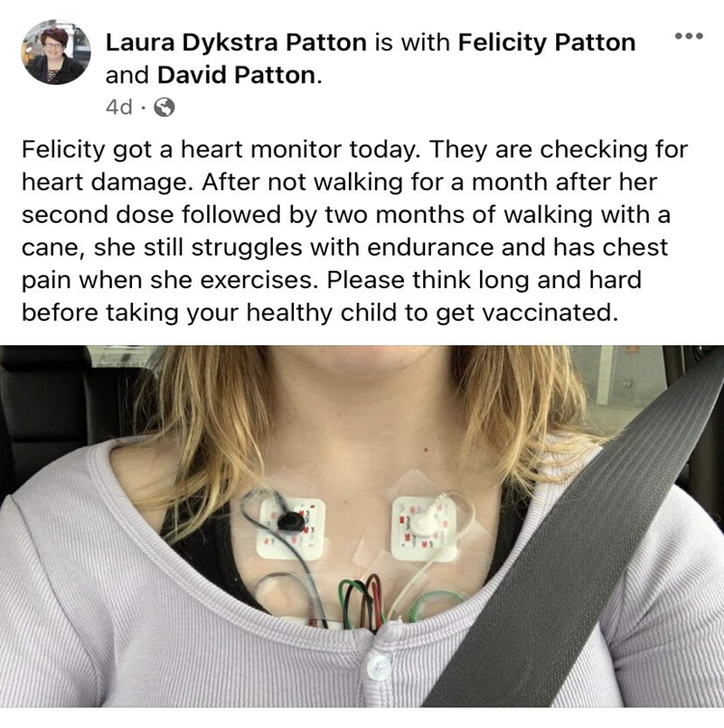Viewport: 724px width, 728px height.
Task: Open the heart monitor photo full view
Action: pos(362,526)
